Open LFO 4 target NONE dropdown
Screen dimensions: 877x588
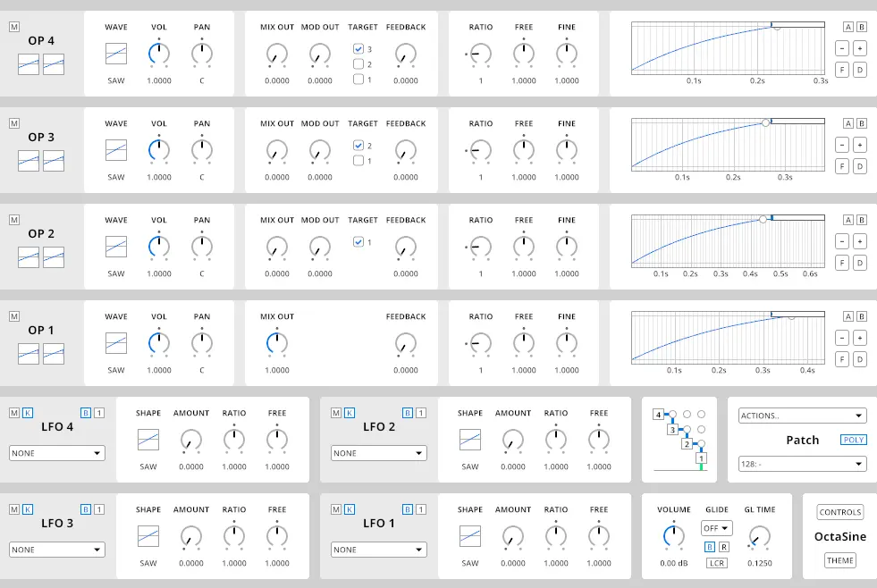tap(57, 453)
